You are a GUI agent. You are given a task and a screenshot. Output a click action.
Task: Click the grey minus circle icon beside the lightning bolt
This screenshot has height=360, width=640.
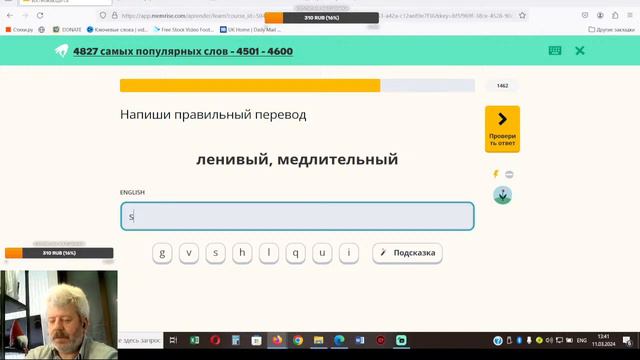509,174
